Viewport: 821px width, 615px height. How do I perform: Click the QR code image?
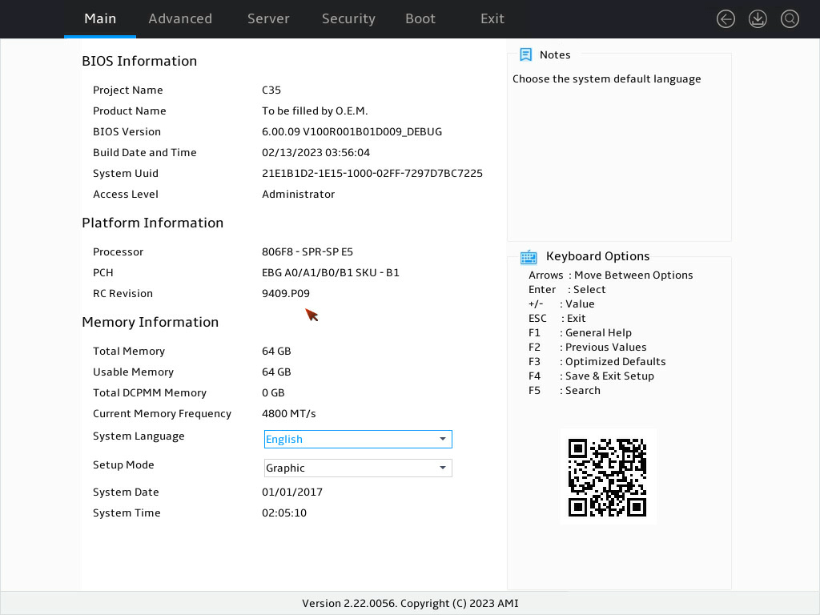click(x=607, y=477)
